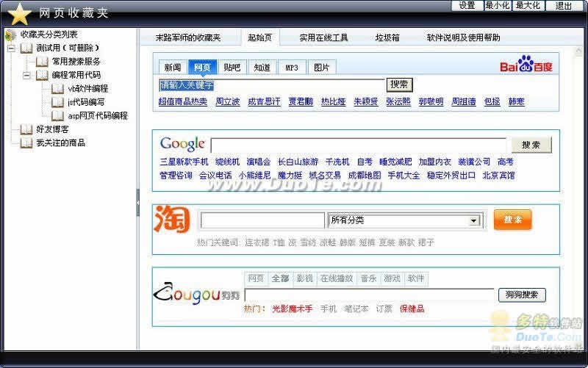This screenshot has width=588, height=368.
Task: Open the 实用在线工具 tab
Action: coord(323,37)
